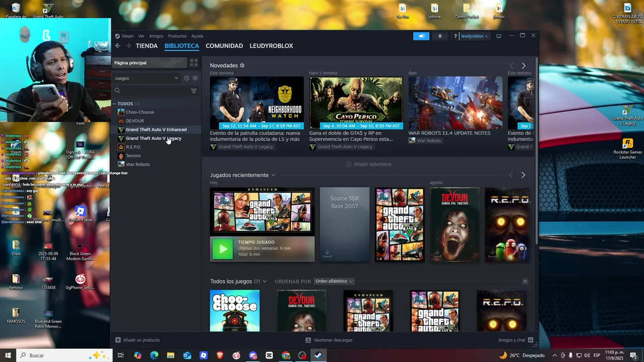
Task: Open CapCut from the taskbar
Action: click(x=269, y=355)
